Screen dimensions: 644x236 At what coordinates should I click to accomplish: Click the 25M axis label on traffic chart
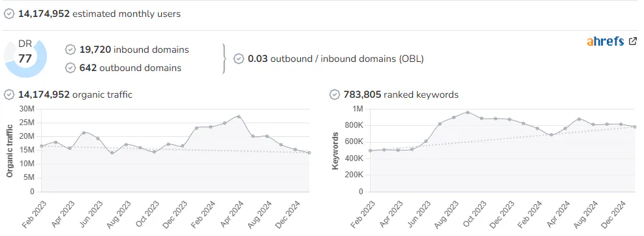click(27, 123)
